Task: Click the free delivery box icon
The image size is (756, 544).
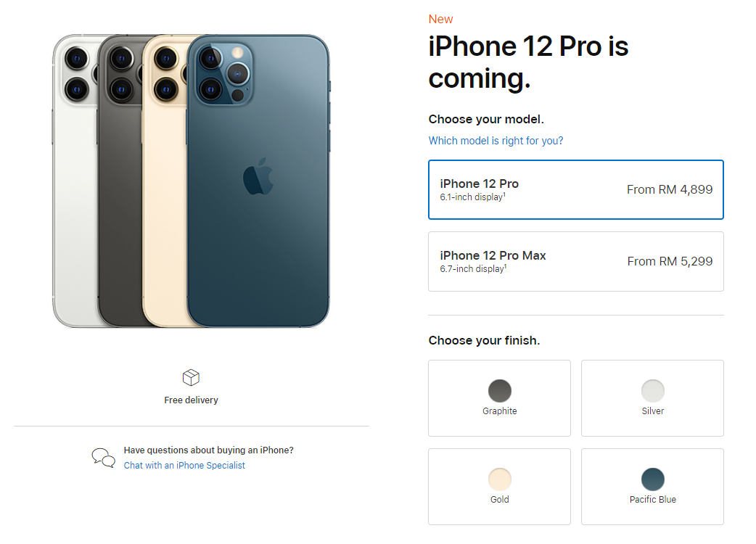Action: pyautogui.click(x=191, y=377)
